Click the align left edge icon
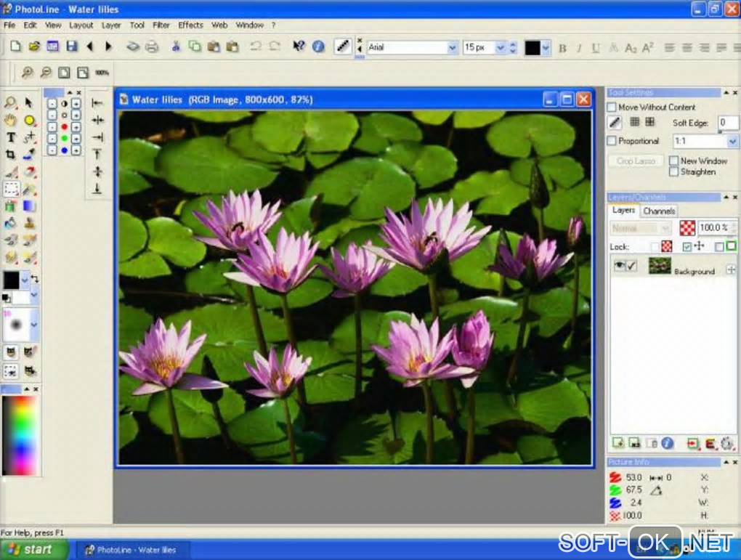 (97, 103)
